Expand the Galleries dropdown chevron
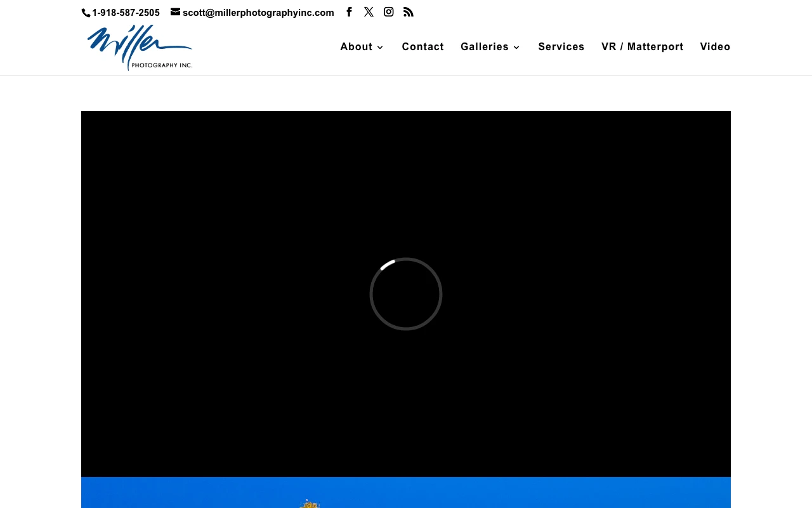 pos(516,48)
